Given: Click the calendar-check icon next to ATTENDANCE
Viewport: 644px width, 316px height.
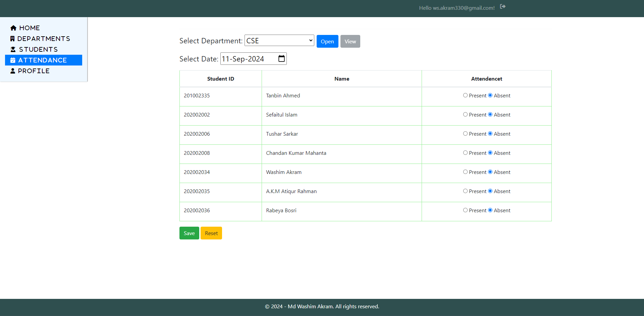Looking at the screenshot, I should tap(13, 60).
